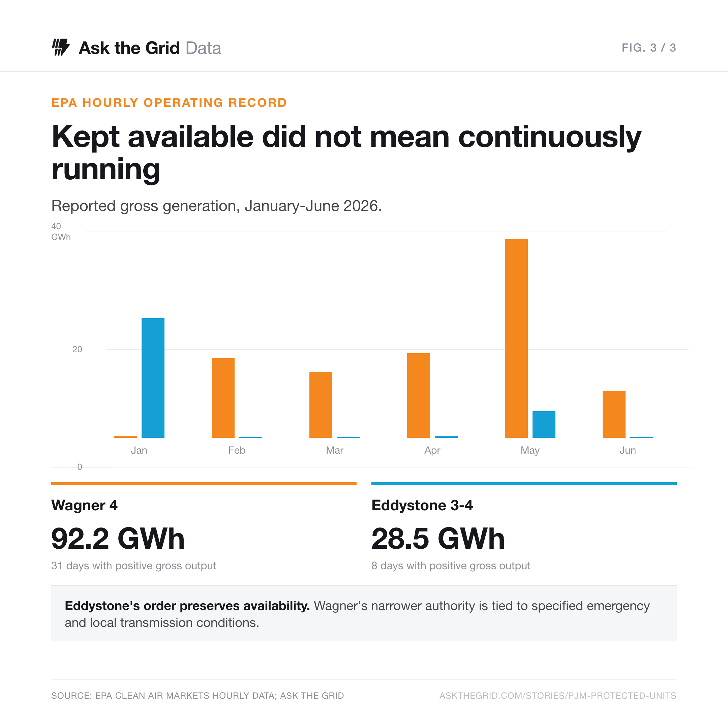728x728 pixels.
Task: Click the May axis label
Action: (x=530, y=450)
